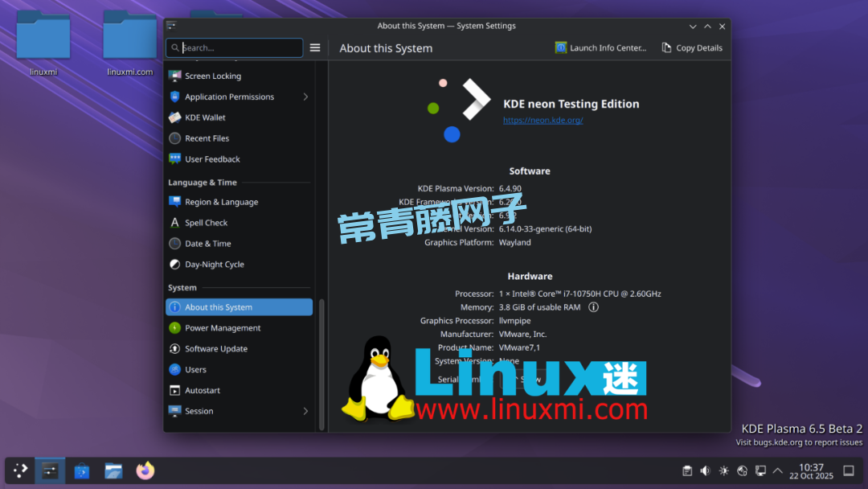Image resolution: width=868 pixels, height=489 pixels.
Task: Select the KDE Wallet icon
Action: click(175, 117)
